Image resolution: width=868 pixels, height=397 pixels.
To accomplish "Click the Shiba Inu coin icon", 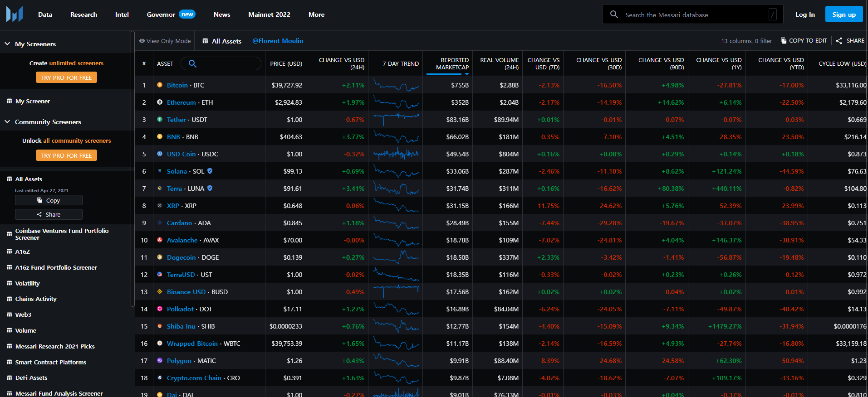I will coord(160,326).
